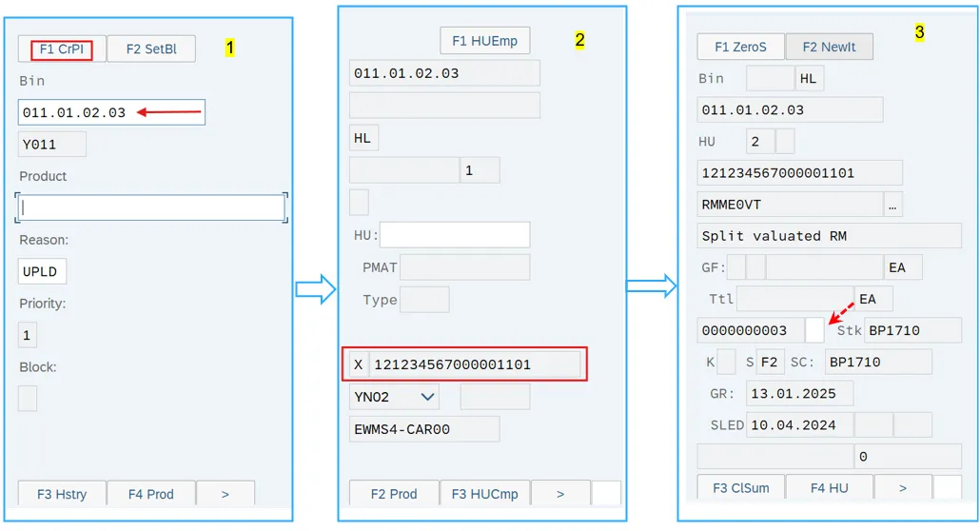Click the > arrow beside F4 Prod
The height and width of the screenshot is (531, 980).
[x=225, y=494]
